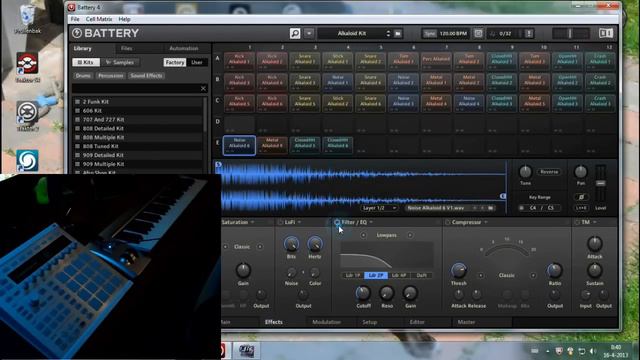Toggle the panel layout icon in header
Screen dimensions: 640x360
606,33
